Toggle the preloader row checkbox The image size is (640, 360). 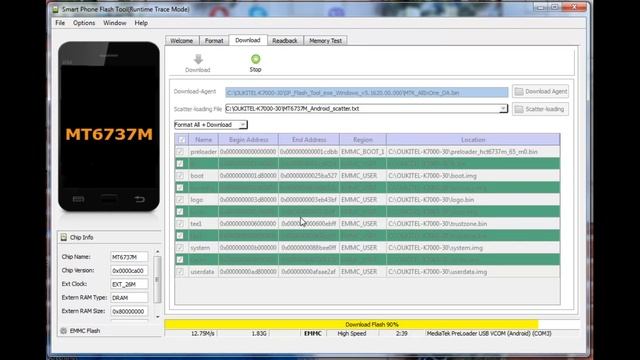(180, 151)
